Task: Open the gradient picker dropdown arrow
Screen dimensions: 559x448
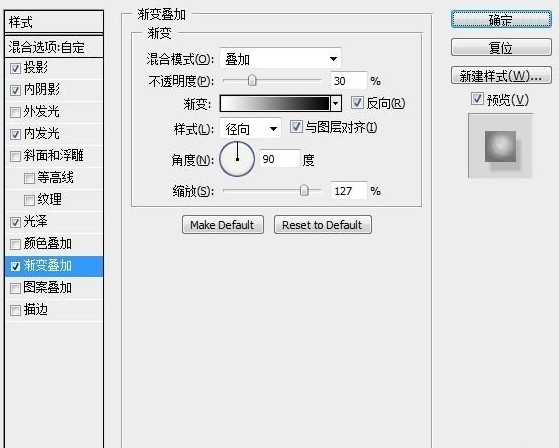Action: pyautogui.click(x=335, y=104)
